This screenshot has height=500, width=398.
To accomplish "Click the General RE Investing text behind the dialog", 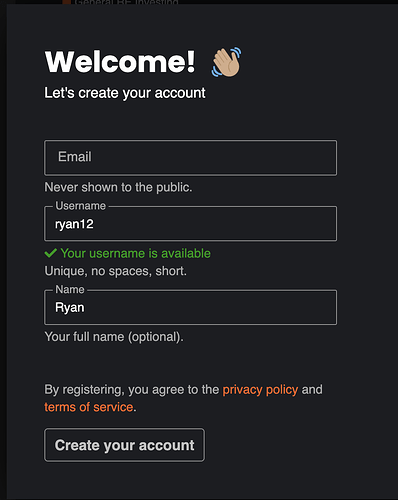I will [126, 2].
